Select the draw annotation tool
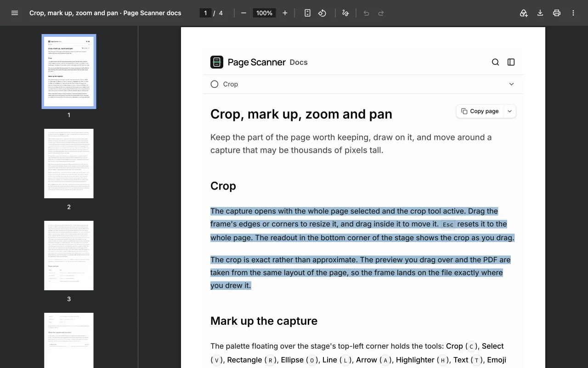Viewport: 588px width, 368px height. point(345,13)
